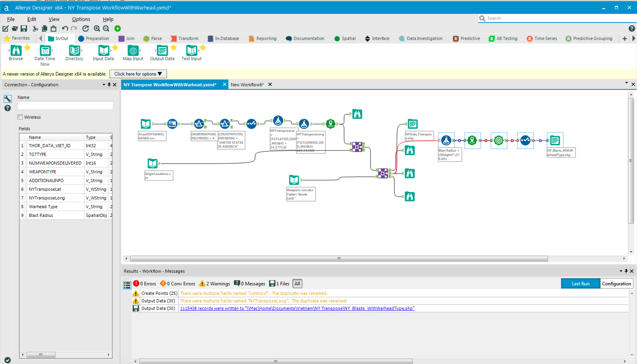Click the question mark icon in Configuration panel
The height and width of the screenshot is (364, 637).
7,108
